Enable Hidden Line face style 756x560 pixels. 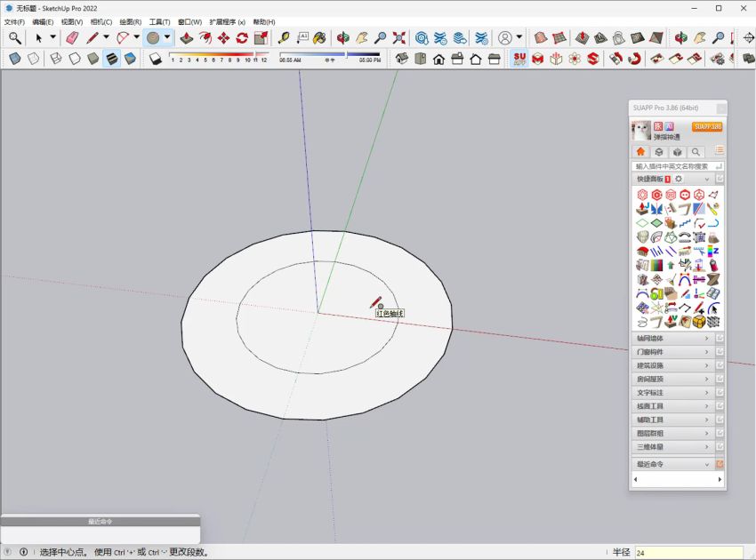[75, 59]
